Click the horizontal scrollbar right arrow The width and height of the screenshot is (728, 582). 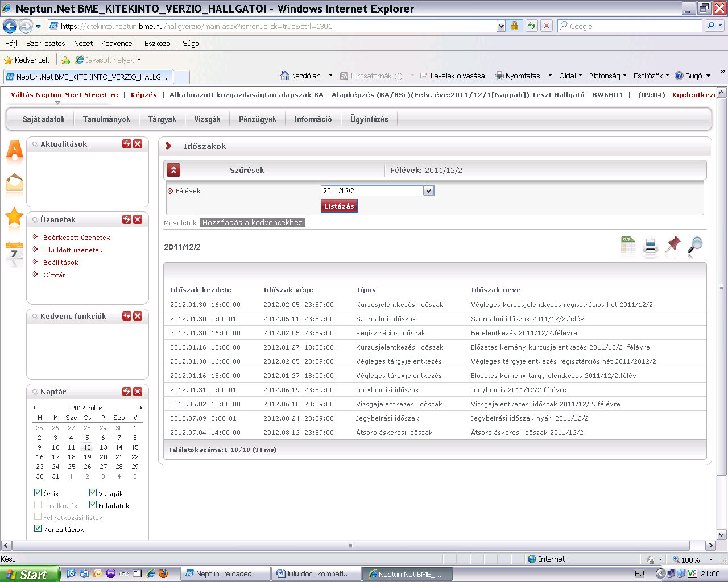point(710,545)
